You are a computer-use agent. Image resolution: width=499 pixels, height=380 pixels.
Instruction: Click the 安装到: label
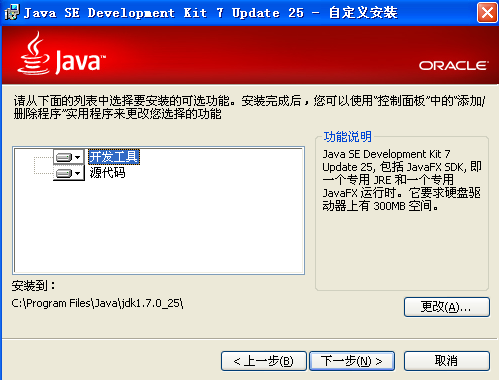click(x=33, y=286)
